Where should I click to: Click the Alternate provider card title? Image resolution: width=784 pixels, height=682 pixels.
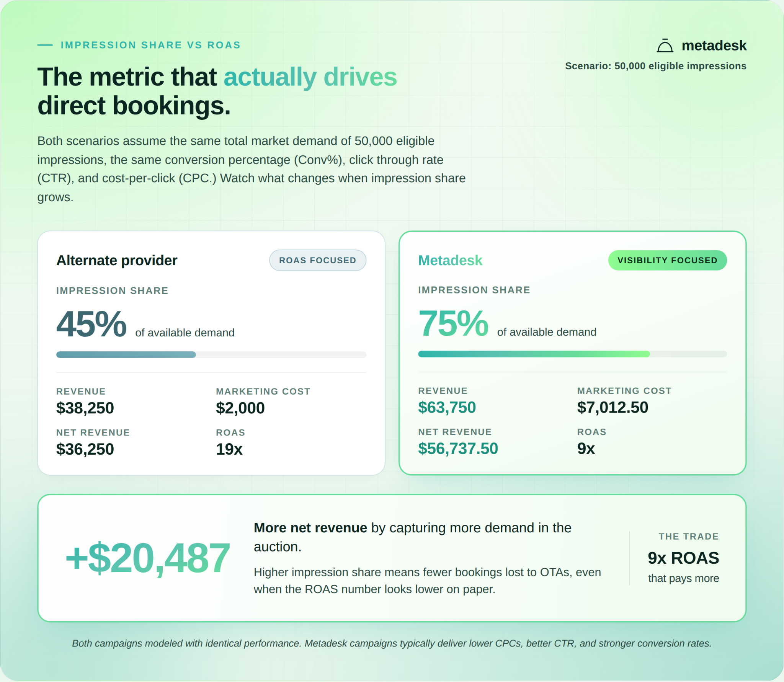pyautogui.click(x=117, y=260)
